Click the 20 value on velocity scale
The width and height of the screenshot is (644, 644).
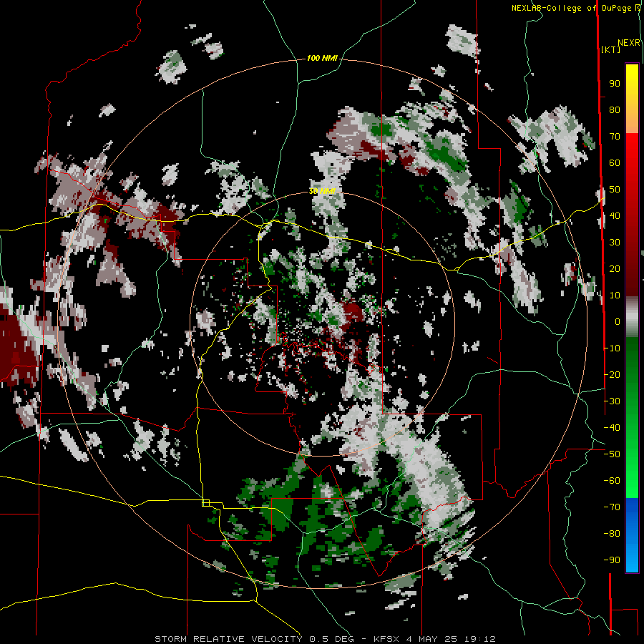tap(615, 269)
